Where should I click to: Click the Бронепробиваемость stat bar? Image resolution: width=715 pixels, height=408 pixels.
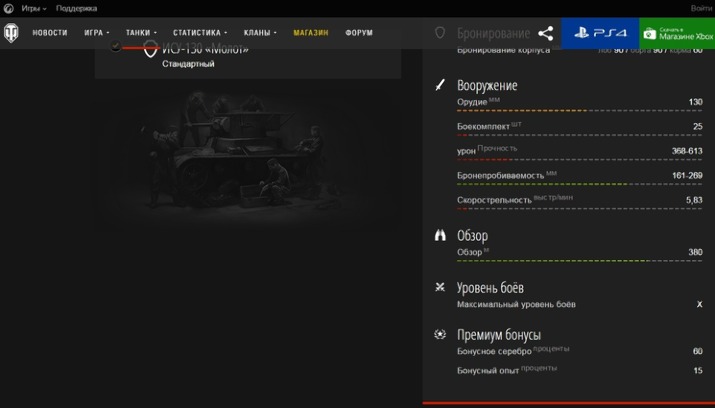[x=580, y=184]
